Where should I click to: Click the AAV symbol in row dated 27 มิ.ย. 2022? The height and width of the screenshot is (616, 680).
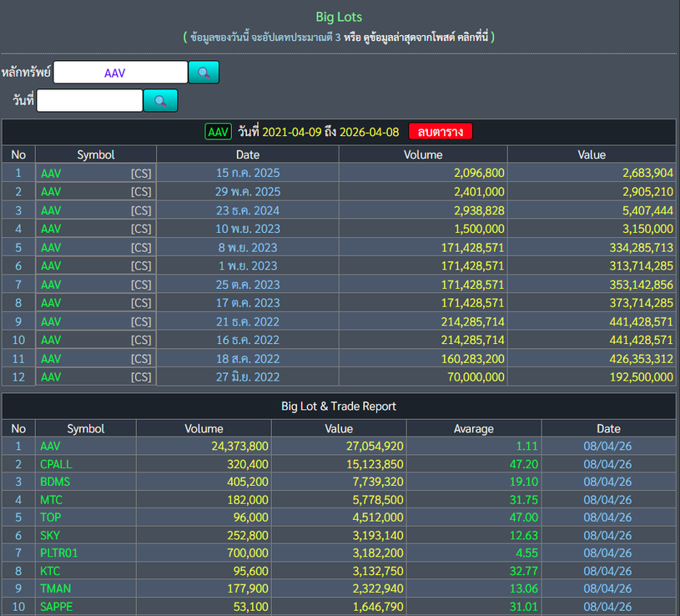(x=51, y=377)
